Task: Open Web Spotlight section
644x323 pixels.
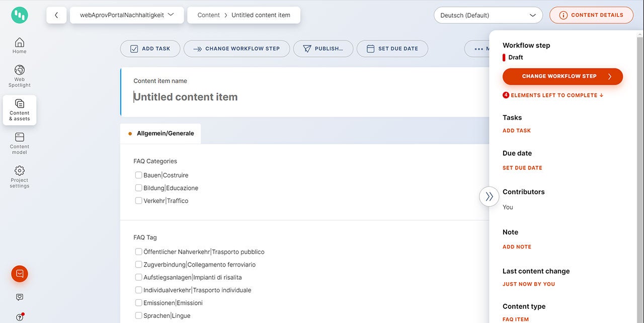Action: click(20, 76)
